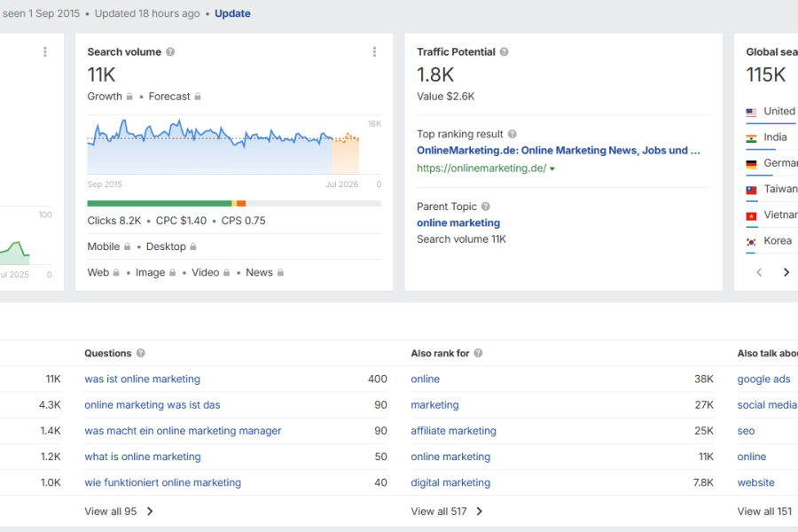This screenshot has height=532, width=798.
Task: Open 'online' in Also talk about list
Action: 752,457
